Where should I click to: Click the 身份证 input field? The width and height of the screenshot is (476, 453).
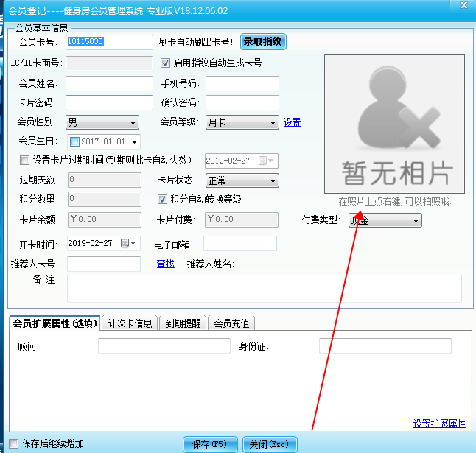(385, 346)
